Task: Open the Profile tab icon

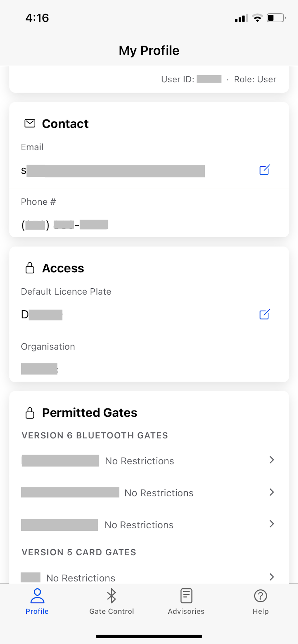Action: pyautogui.click(x=37, y=596)
